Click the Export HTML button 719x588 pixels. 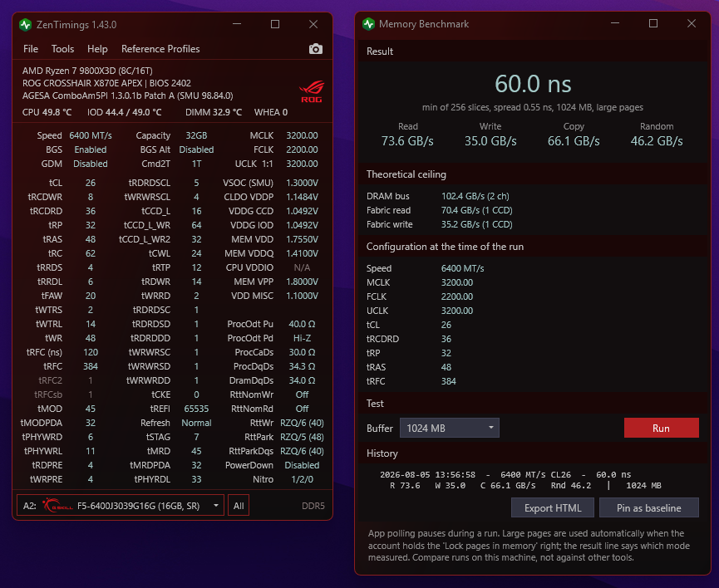click(553, 507)
